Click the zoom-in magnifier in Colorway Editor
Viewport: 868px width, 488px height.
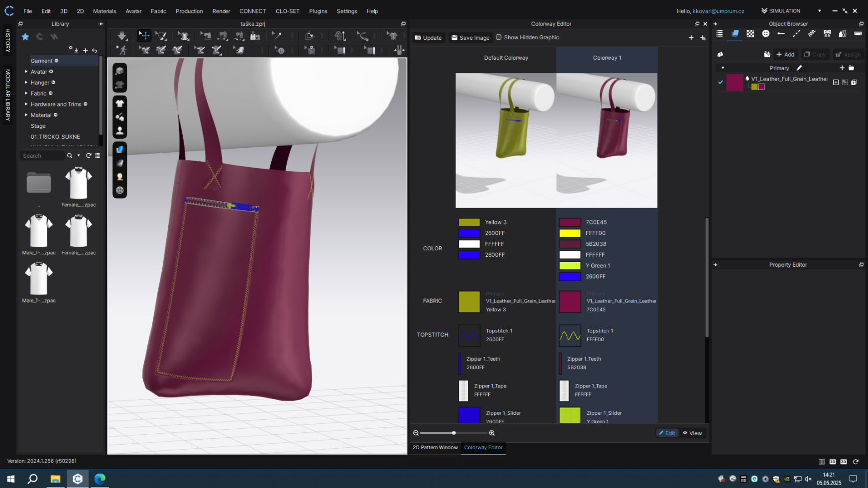click(492, 433)
